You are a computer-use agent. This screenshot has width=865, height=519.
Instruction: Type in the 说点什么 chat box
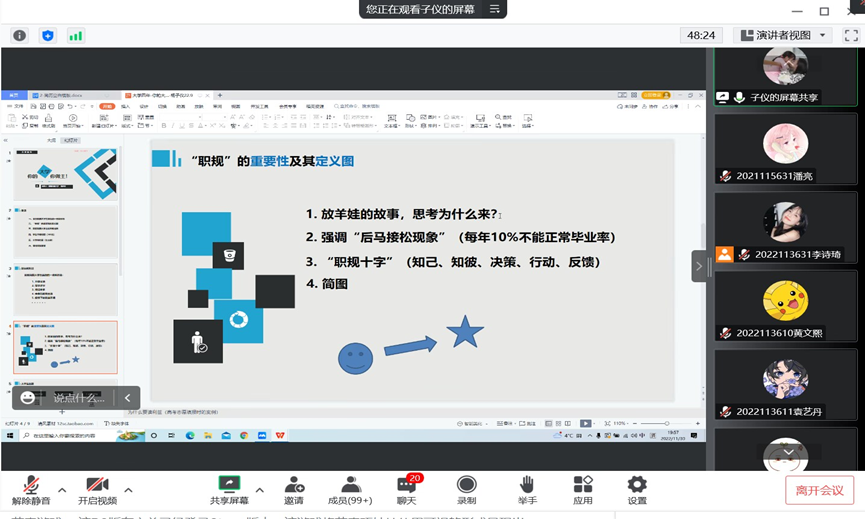tap(78, 397)
